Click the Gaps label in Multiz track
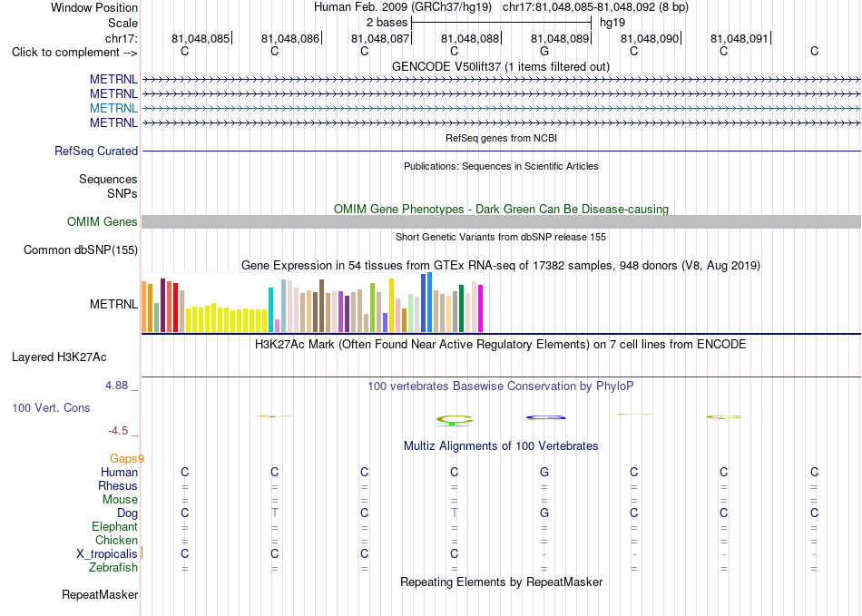Viewport: 862px width, 616px height. coord(126,458)
